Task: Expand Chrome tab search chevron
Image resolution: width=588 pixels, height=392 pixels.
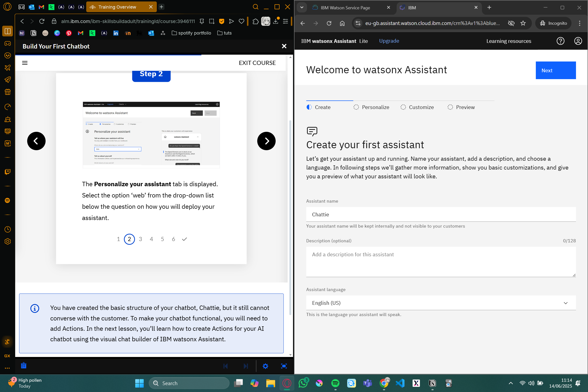Action: [302, 8]
